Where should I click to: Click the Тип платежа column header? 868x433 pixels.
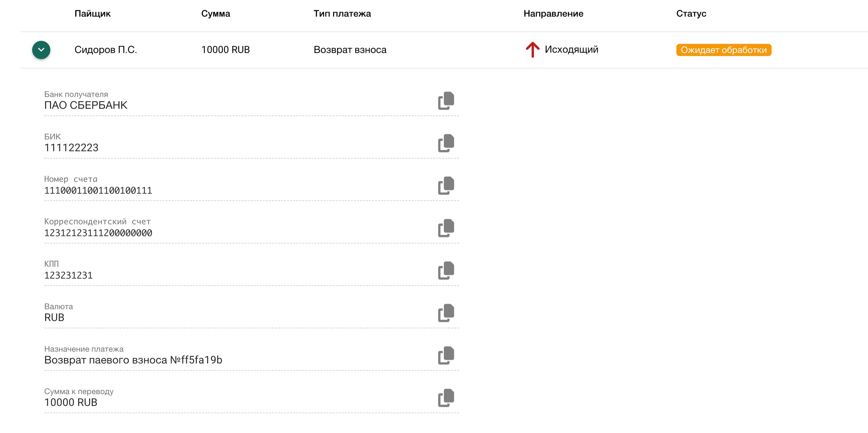(x=342, y=13)
